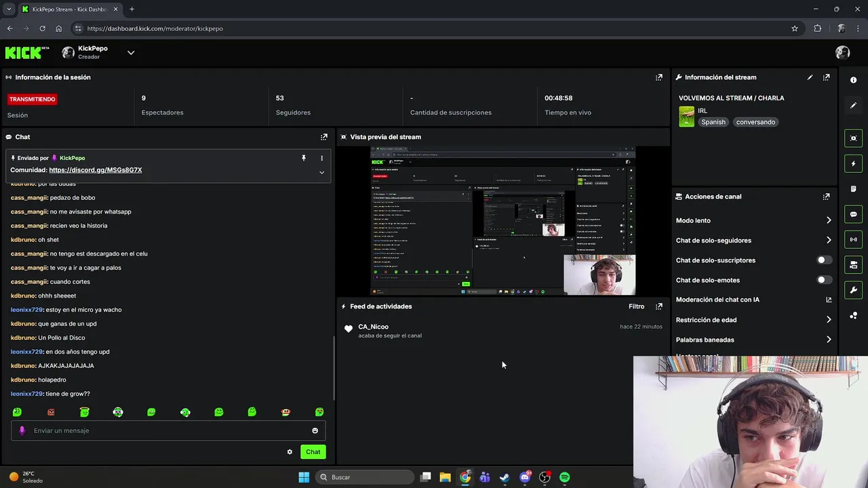Click the conversando tag
Screen dimensions: 868x488
click(755, 122)
